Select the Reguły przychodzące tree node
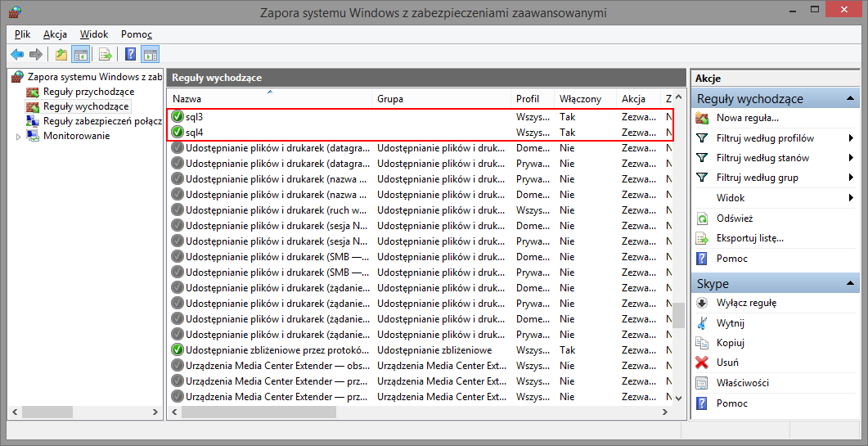Image resolution: width=868 pixels, height=446 pixels. (88, 92)
